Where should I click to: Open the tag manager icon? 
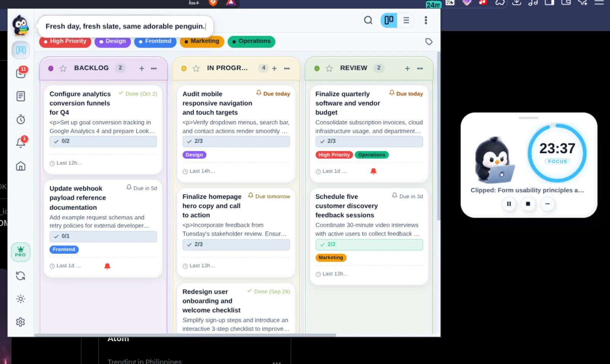429,42
